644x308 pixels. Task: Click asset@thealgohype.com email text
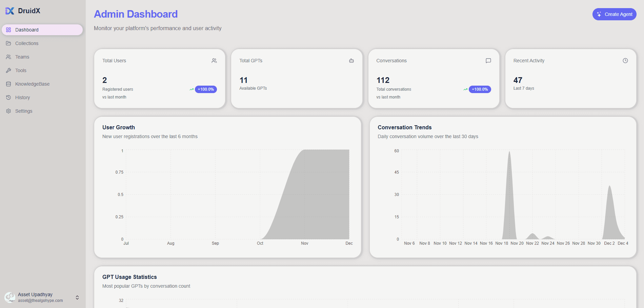click(x=41, y=301)
